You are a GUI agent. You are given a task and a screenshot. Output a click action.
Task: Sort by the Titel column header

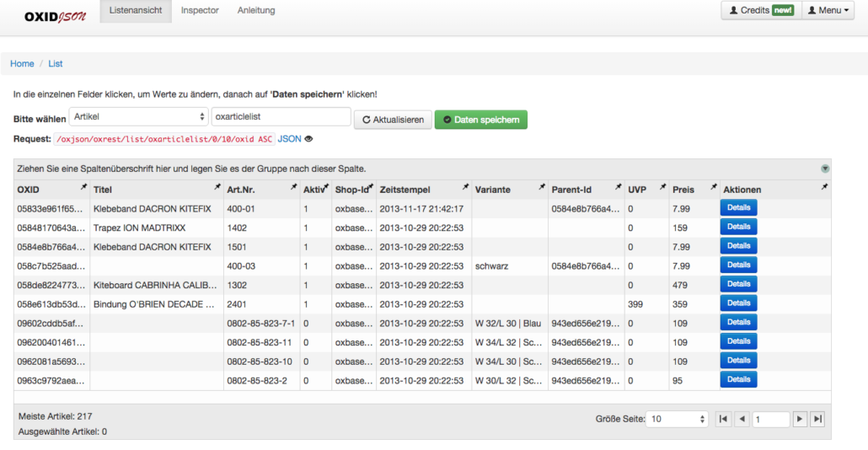point(103,190)
